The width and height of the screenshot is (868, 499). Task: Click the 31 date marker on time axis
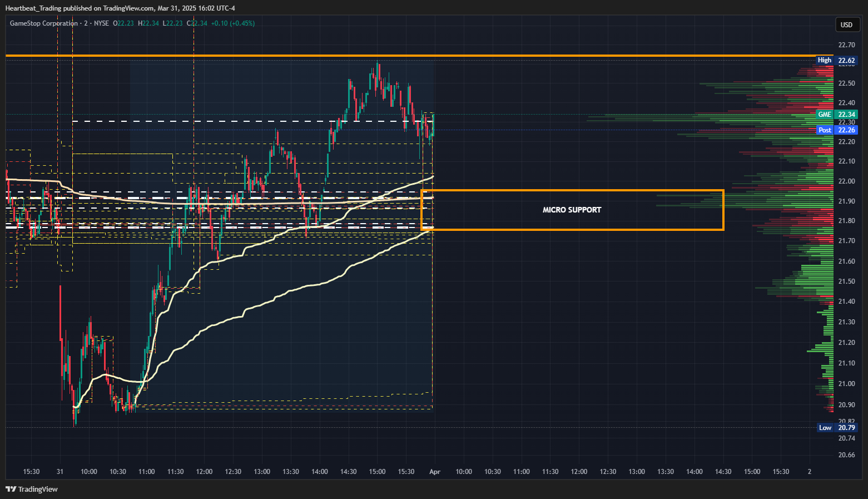(x=60, y=472)
